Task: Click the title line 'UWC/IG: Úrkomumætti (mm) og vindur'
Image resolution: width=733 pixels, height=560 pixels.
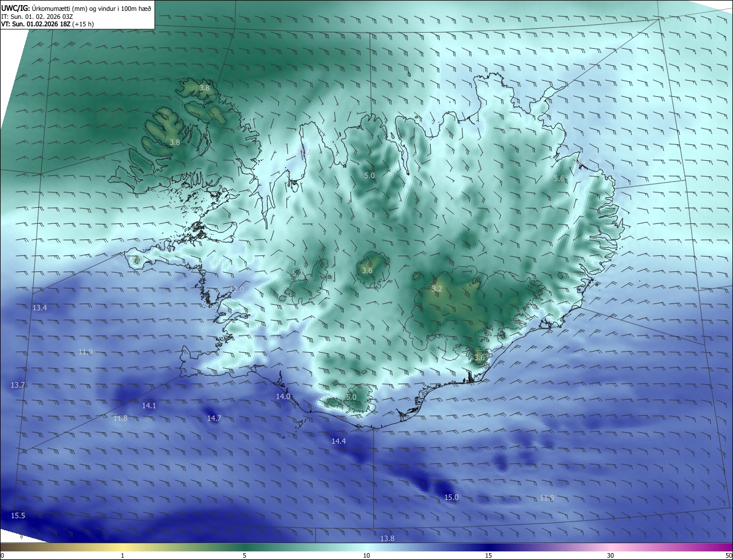Action: click(x=76, y=8)
